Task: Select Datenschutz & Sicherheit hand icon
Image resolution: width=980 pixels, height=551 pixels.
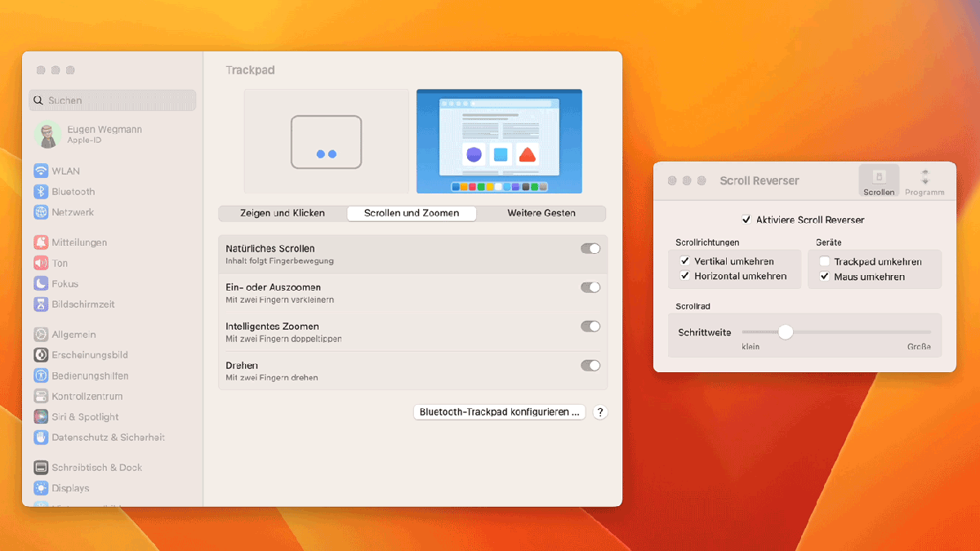Action: point(41,438)
